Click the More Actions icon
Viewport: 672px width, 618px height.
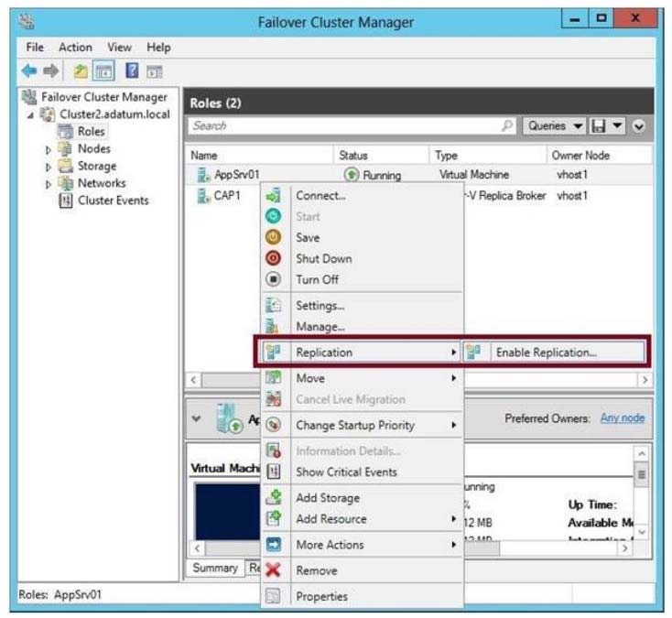click(274, 544)
